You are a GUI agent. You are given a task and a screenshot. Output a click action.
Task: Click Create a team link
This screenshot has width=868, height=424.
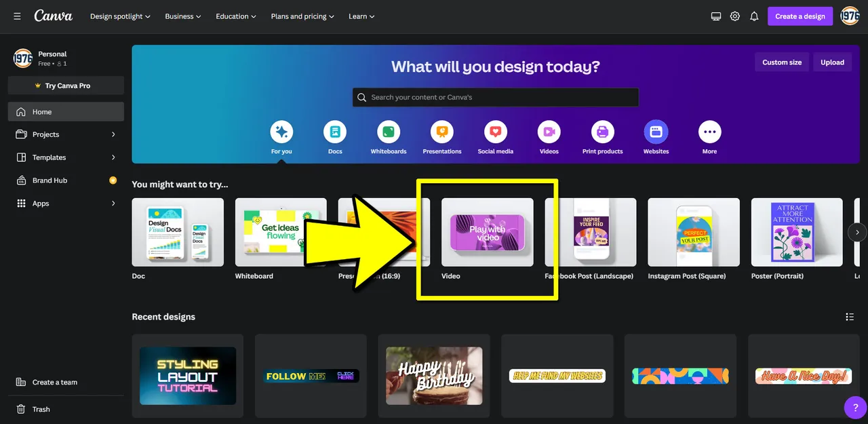click(x=66, y=382)
